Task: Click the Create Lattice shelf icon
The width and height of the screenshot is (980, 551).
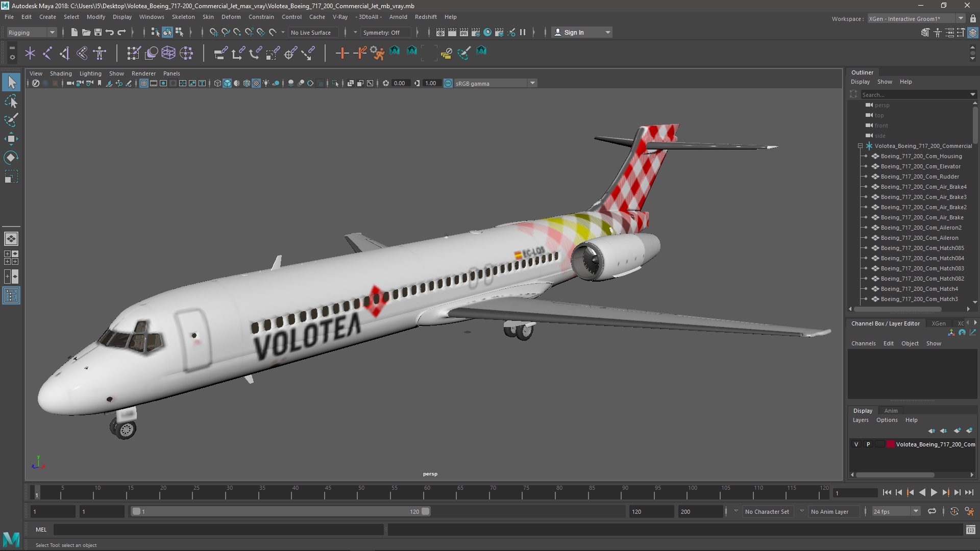Action: 168,53
